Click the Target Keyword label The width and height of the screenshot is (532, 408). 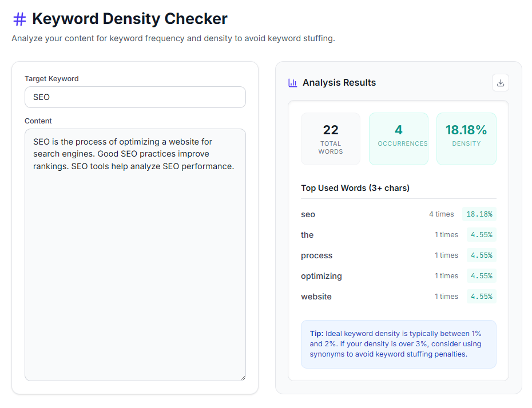point(51,79)
